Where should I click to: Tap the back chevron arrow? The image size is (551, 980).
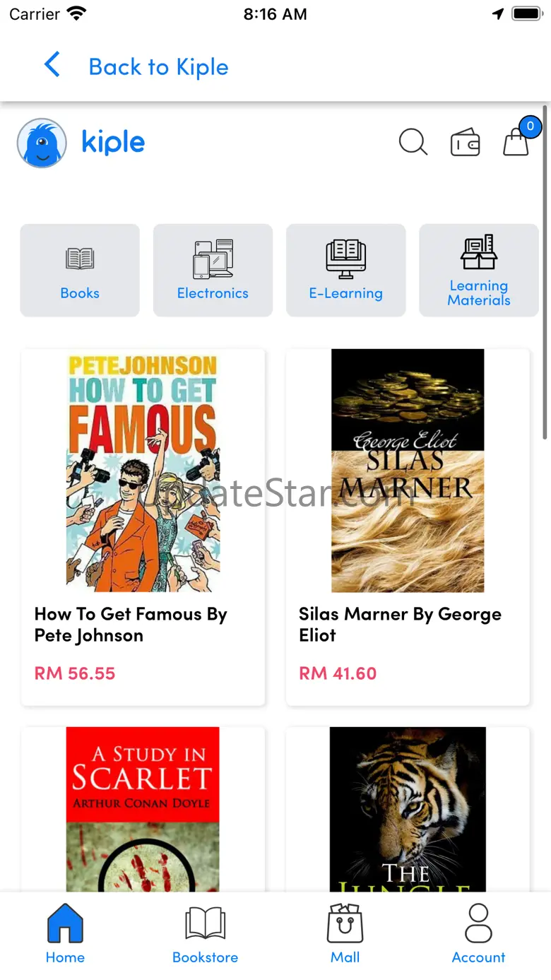click(52, 64)
